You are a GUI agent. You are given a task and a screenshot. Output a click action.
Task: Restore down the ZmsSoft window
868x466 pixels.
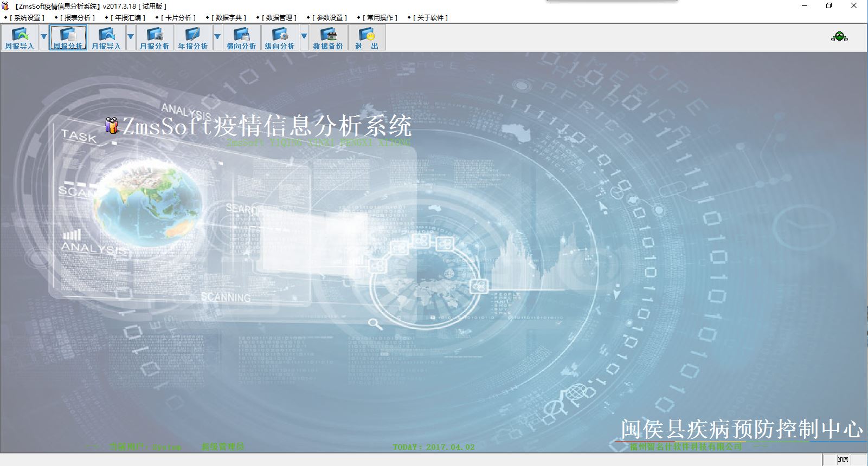click(x=829, y=6)
